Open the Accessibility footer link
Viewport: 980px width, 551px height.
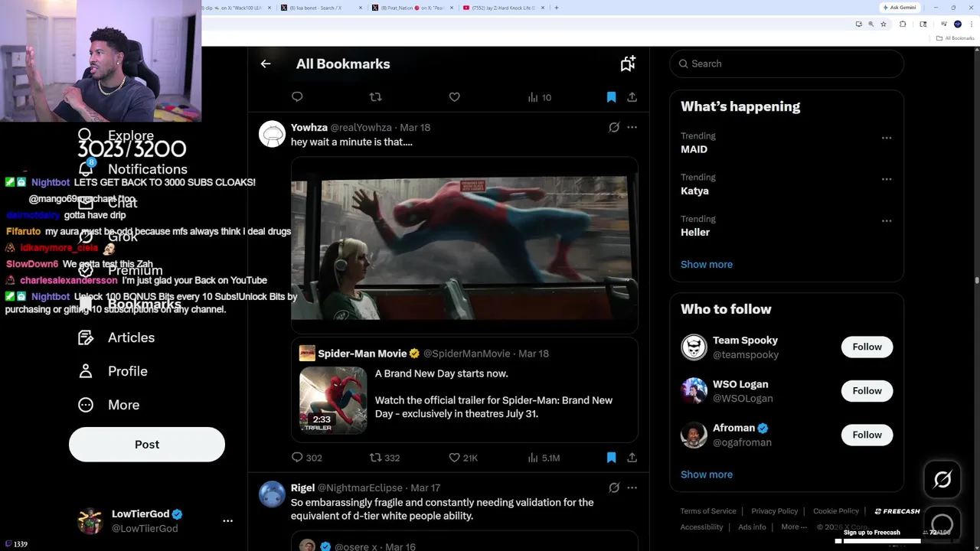coord(701,527)
